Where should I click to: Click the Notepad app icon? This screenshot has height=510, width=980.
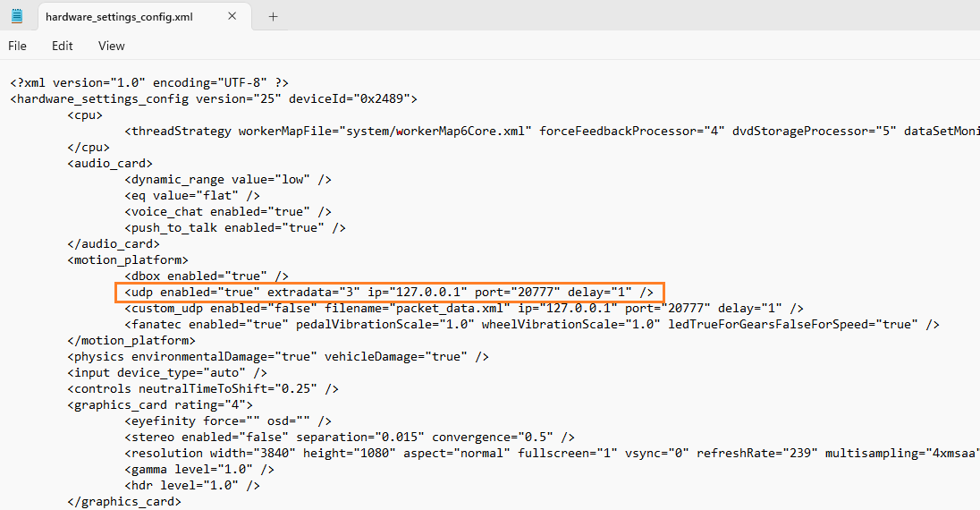pyautogui.click(x=17, y=16)
